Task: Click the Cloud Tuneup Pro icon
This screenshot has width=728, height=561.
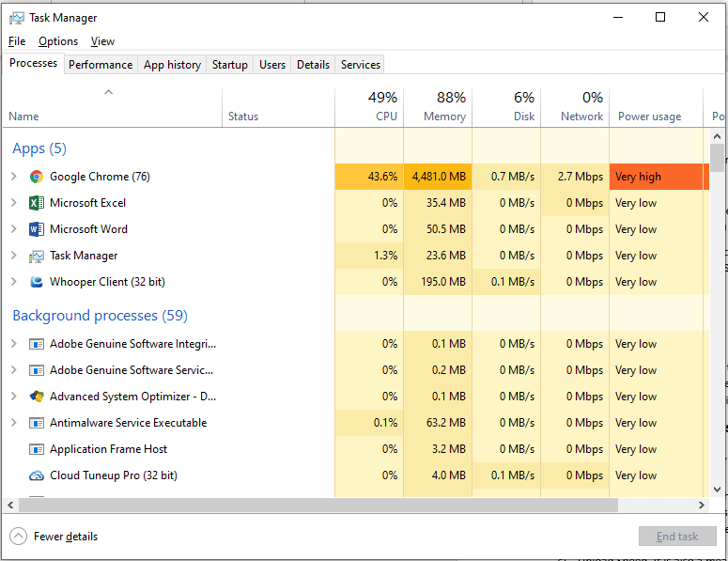Action: (x=37, y=475)
